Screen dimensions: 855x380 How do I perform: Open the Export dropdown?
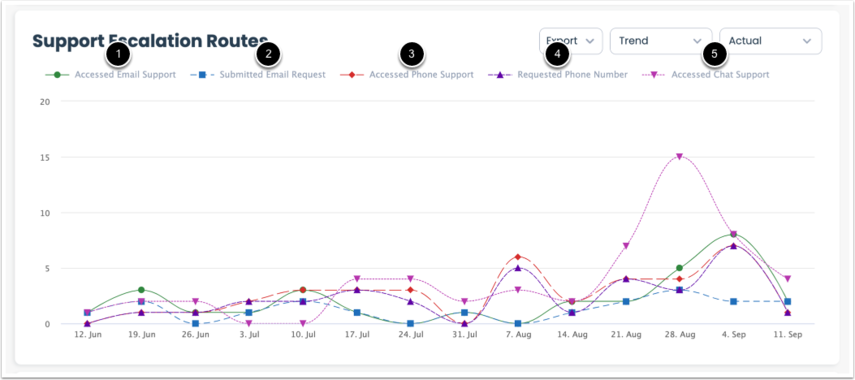point(570,41)
